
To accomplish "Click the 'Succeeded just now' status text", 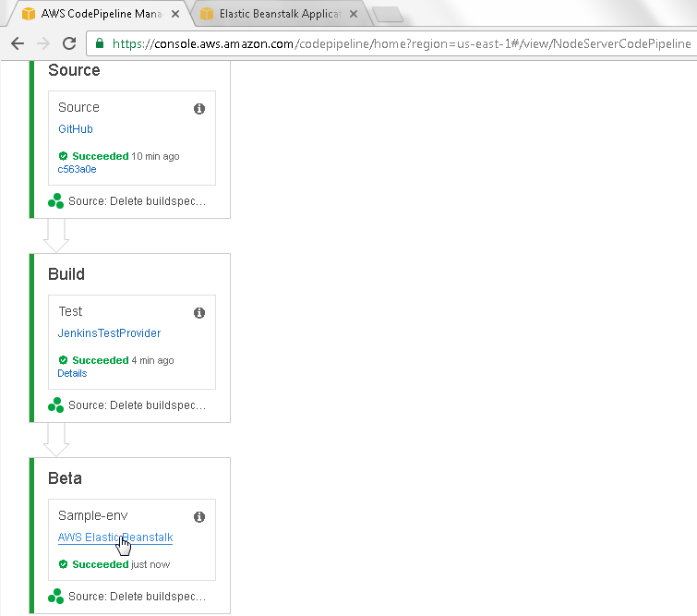I will point(121,564).
